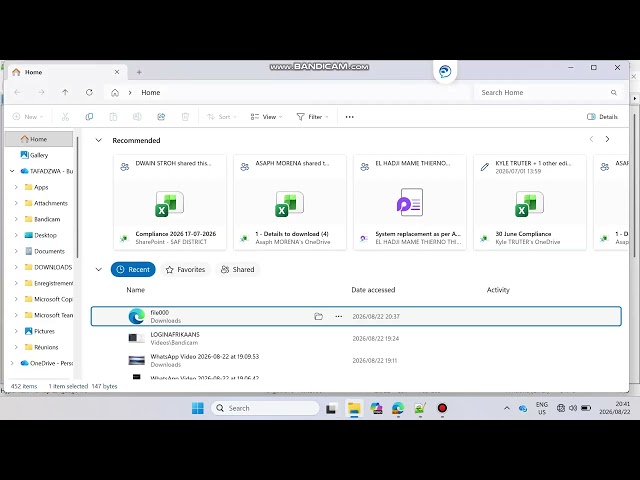The height and width of the screenshot is (480, 640).
Task: Open Desktop in sidebar
Action: [x=45, y=236]
